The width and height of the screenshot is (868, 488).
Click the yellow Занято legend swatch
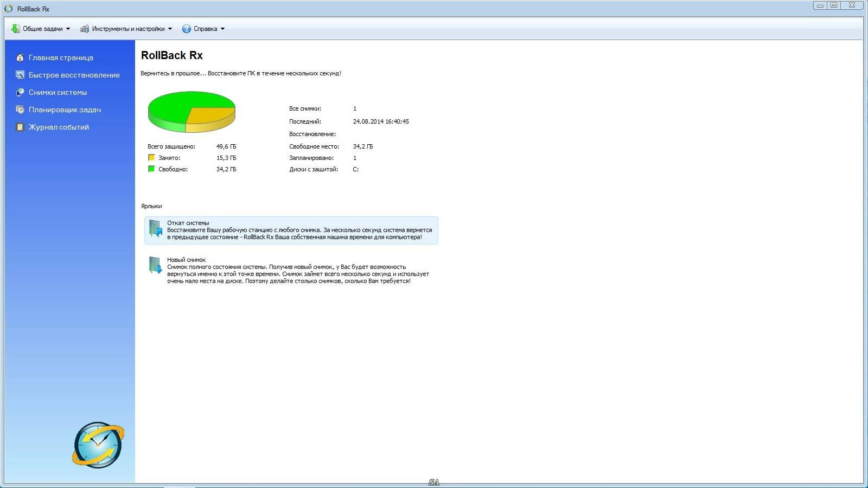pos(151,158)
